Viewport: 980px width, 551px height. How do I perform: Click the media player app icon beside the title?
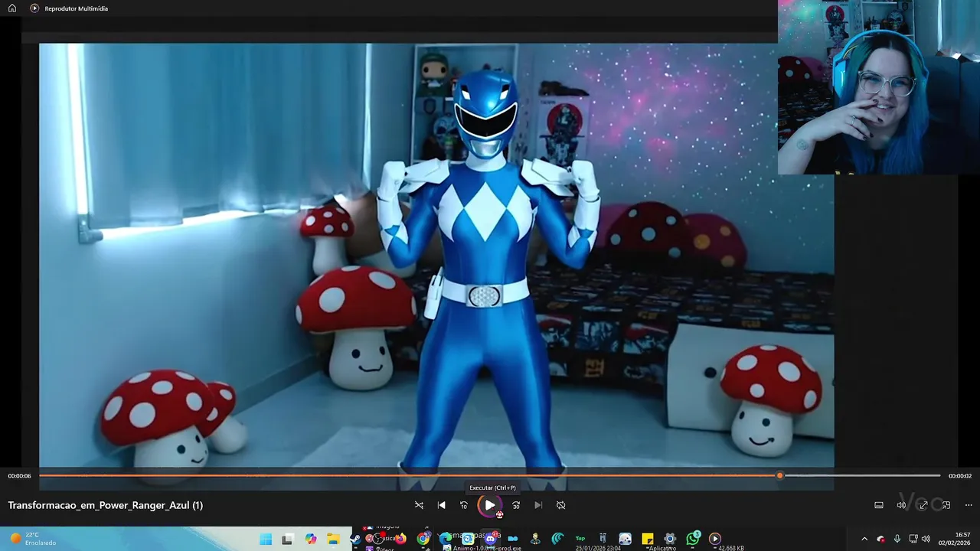[x=34, y=8]
